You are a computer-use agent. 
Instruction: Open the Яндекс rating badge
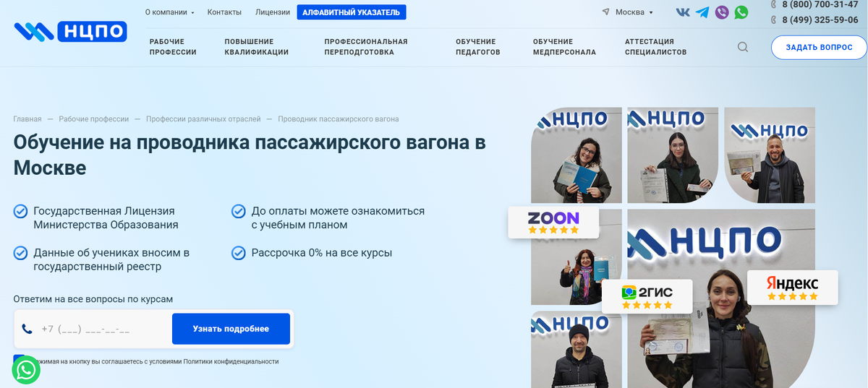pos(793,287)
